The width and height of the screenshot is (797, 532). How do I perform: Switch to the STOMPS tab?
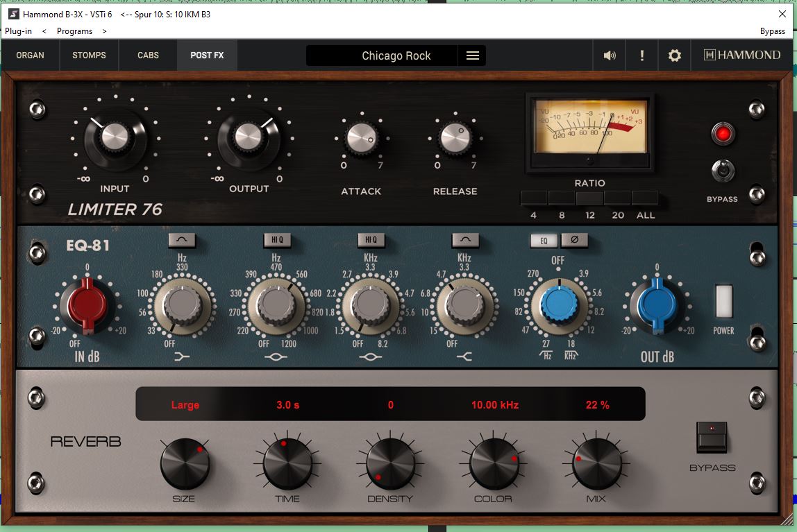click(89, 55)
